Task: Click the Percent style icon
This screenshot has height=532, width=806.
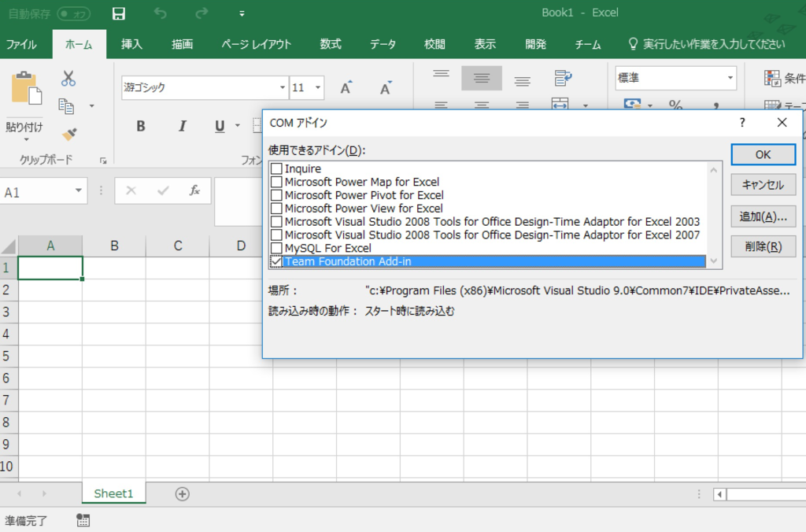Action: point(675,105)
